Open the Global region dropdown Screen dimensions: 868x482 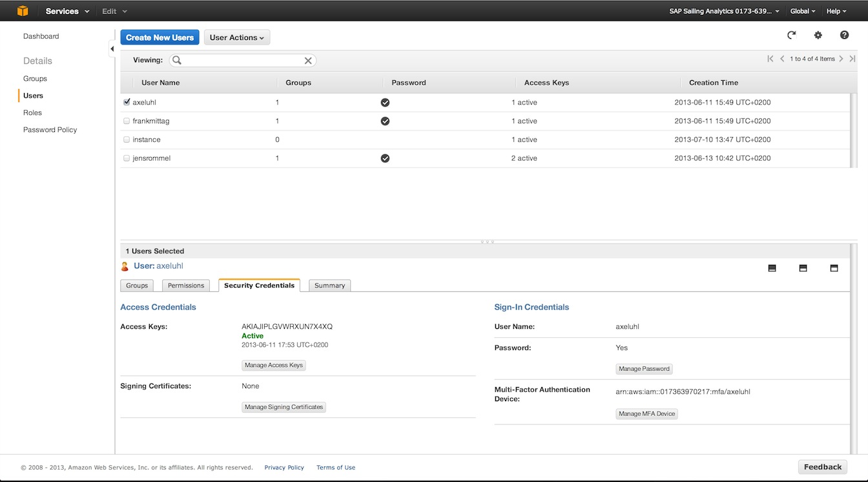pyautogui.click(x=802, y=11)
